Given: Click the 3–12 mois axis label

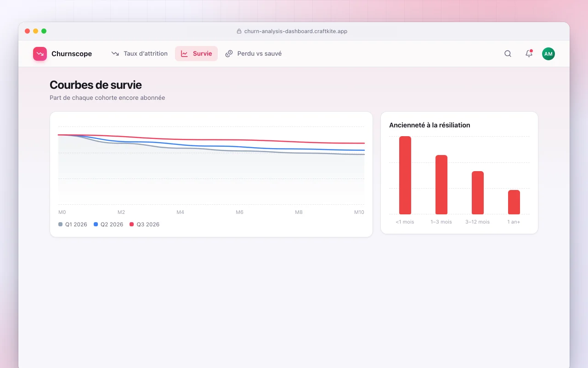Looking at the screenshot, I should click(478, 222).
